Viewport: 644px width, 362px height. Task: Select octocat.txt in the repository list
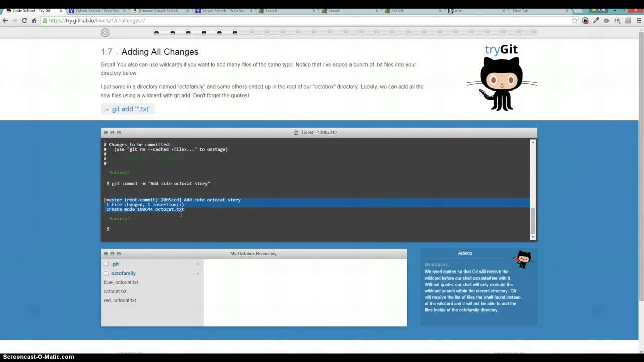(x=115, y=291)
